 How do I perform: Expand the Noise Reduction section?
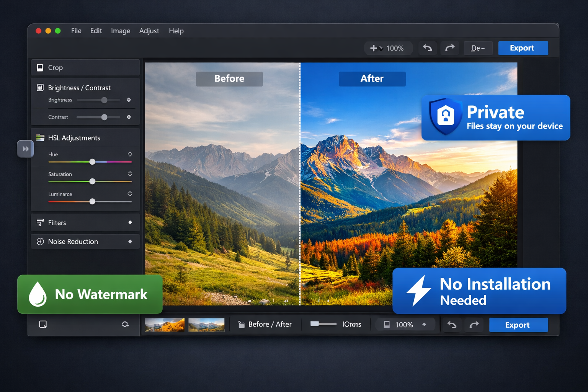(x=130, y=242)
